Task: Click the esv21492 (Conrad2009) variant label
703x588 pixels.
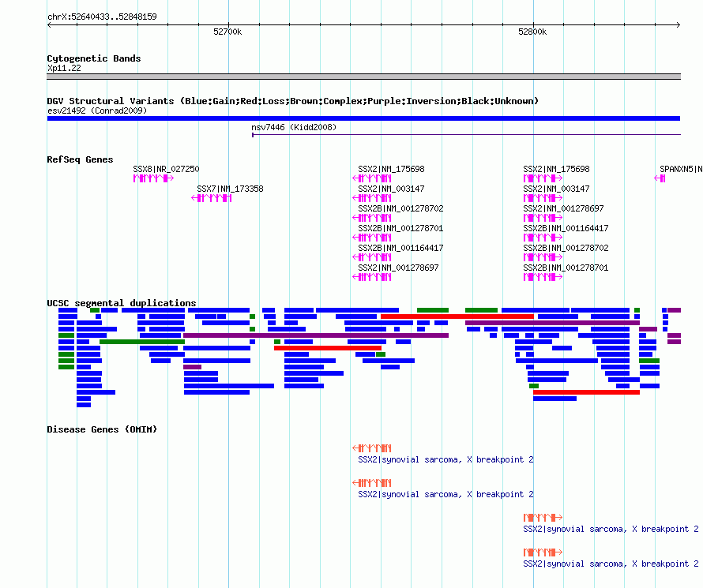Action: coord(97,110)
